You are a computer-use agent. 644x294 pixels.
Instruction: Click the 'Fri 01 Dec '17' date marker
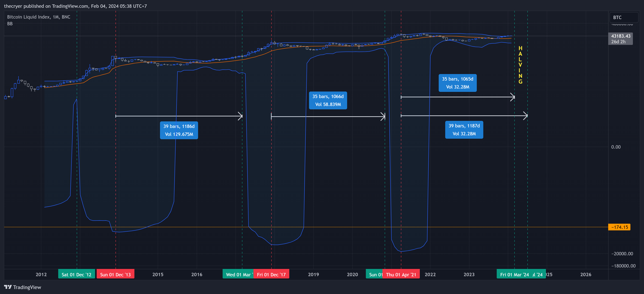coord(271,274)
